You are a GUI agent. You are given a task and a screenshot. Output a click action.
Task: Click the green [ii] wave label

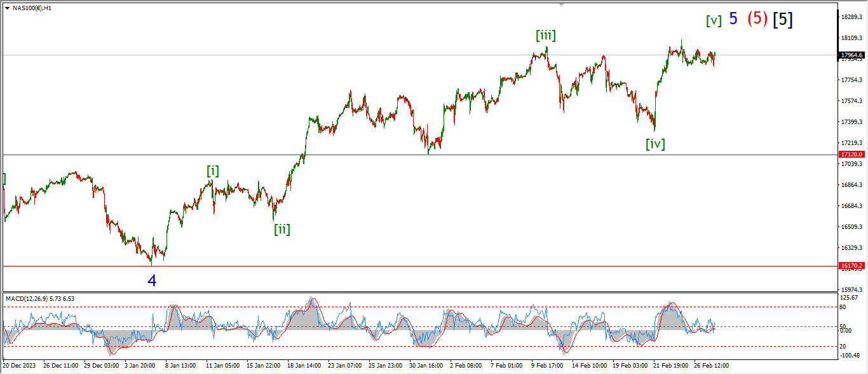(282, 229)
